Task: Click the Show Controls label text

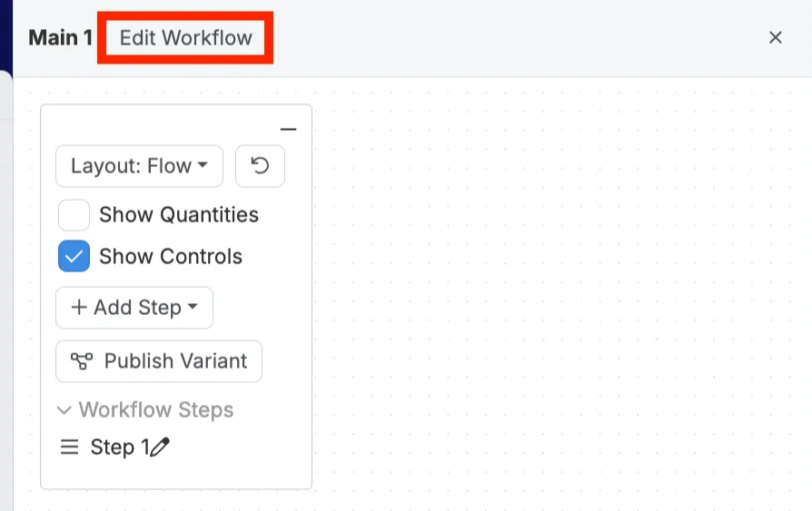Action: [x=171, y=257]
